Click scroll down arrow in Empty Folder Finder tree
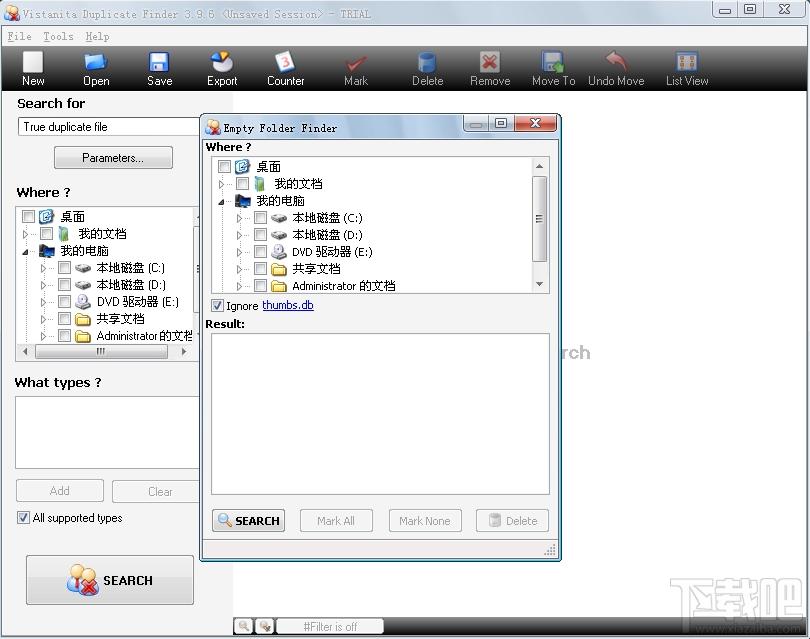The height and width of the screenshot is (639, 810). click(x=539, y=284)
